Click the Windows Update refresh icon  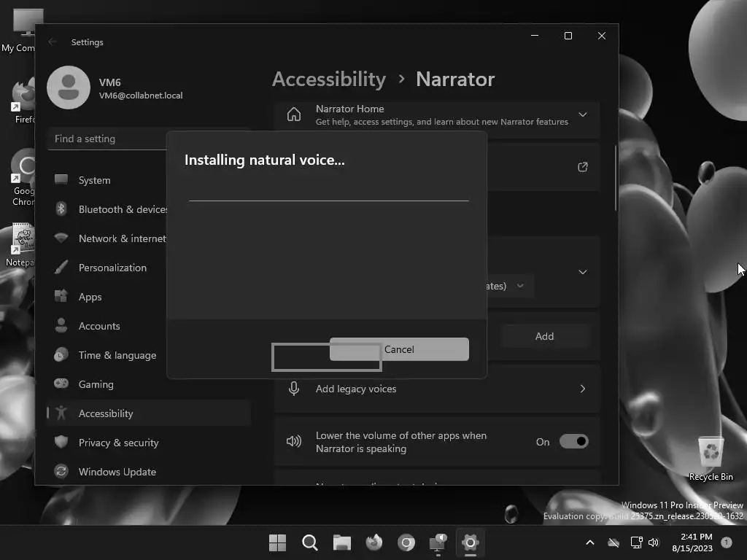click(61, 472)
